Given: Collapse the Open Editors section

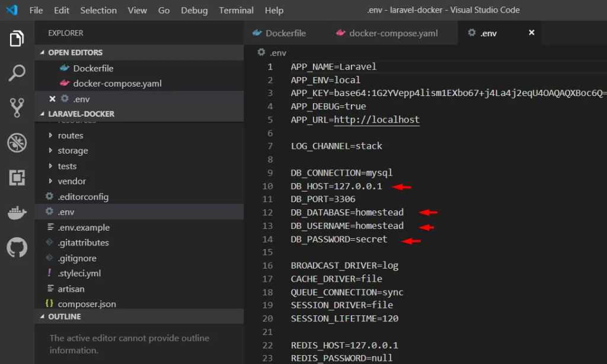Looking at the screenshot, I should [42, 52].
